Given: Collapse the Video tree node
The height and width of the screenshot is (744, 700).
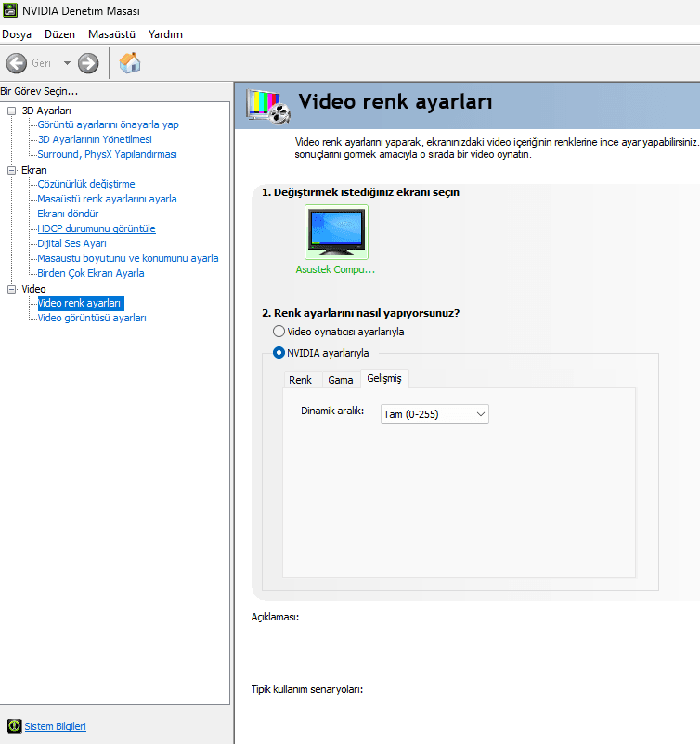Looking at the screenshot, I should 12,289.
